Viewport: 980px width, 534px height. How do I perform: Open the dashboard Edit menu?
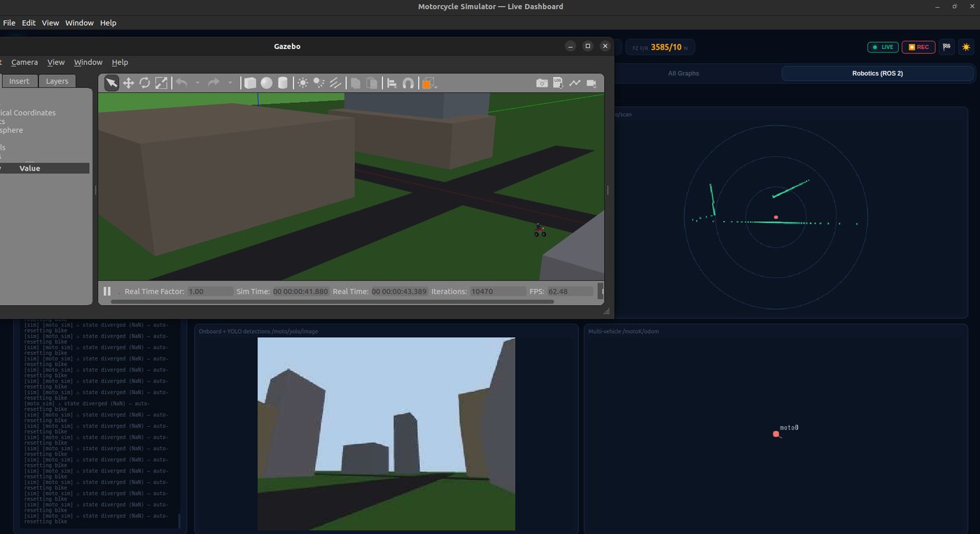pyautogui.click(x=29, y=23)
